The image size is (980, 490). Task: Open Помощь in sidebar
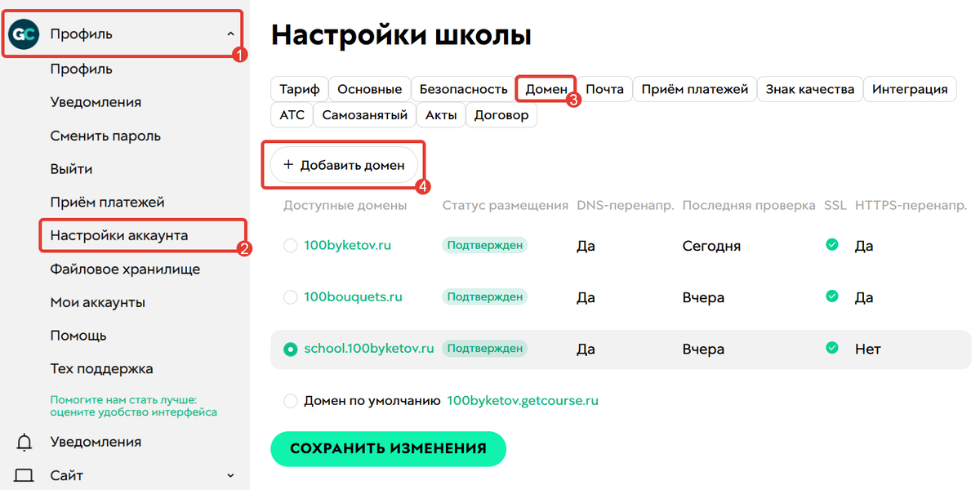tap(78, 336)
